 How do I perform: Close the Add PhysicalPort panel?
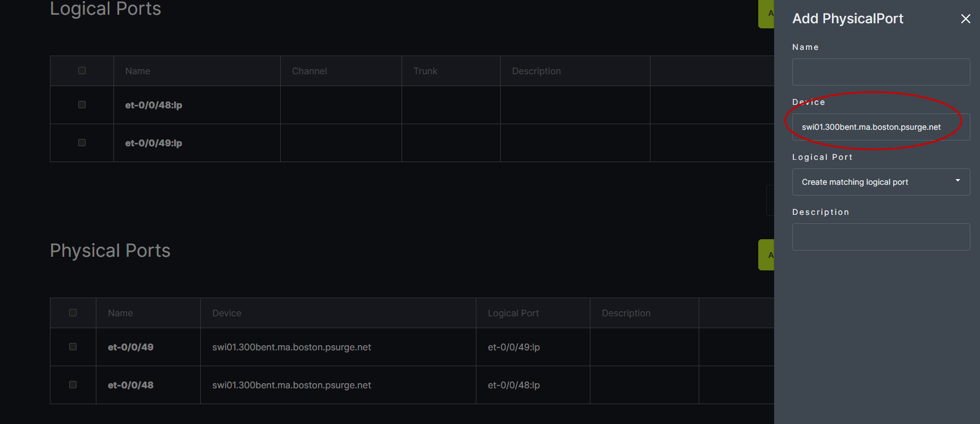(x=965, y=19)
